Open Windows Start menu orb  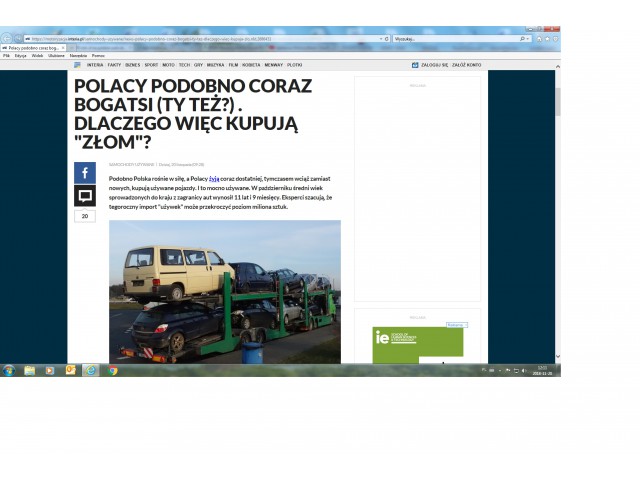click(8, 370)
